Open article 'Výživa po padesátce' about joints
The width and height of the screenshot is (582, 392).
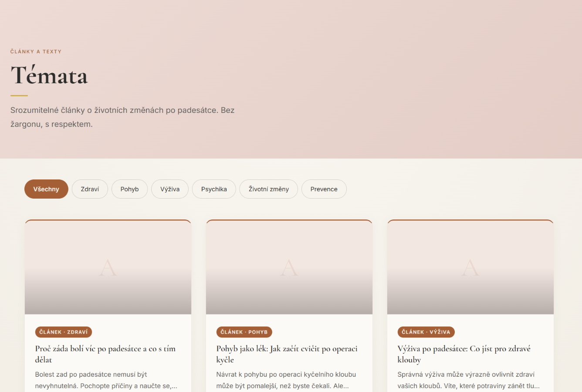464,354
